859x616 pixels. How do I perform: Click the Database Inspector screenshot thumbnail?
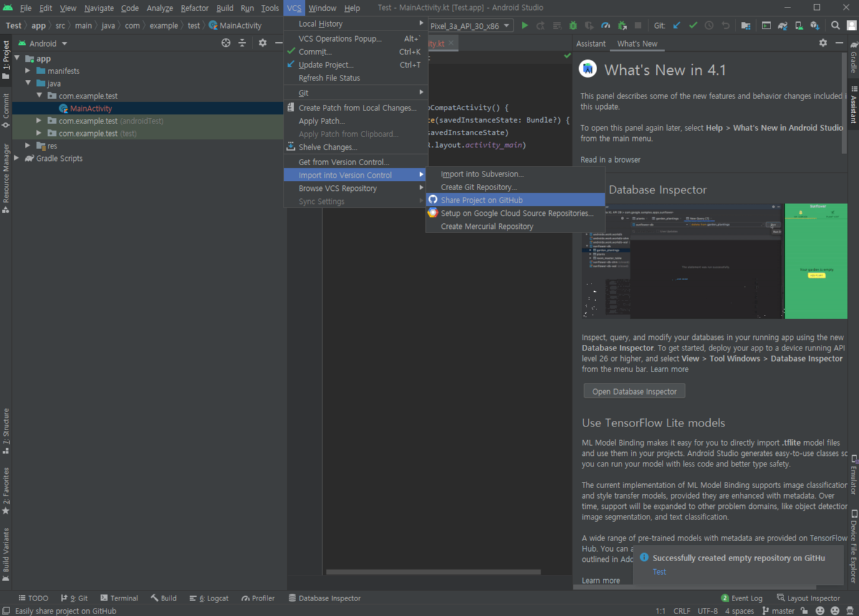tap(714, 261)
